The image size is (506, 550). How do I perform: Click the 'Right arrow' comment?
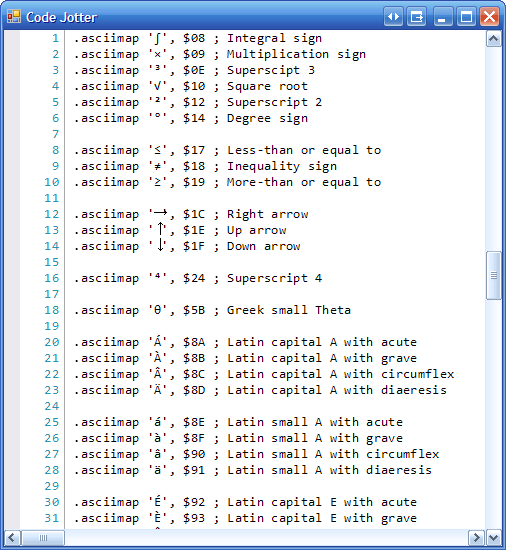[267, 214]
